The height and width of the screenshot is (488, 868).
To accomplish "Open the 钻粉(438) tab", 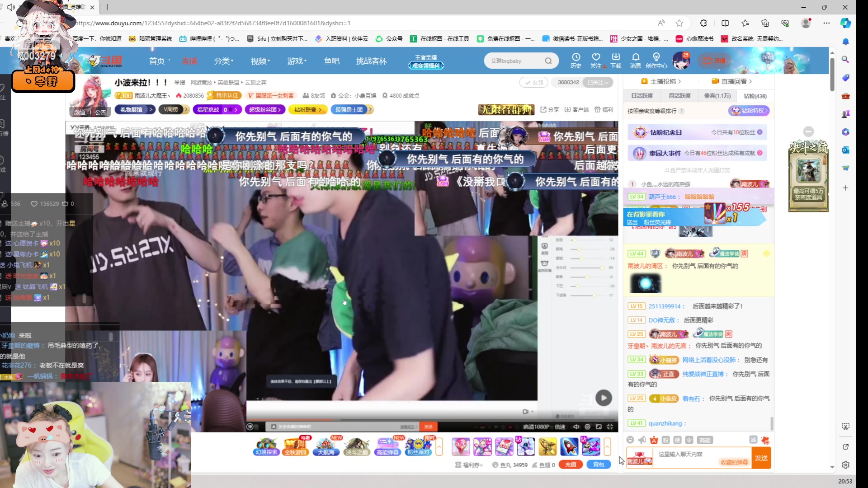I will 755,96.
